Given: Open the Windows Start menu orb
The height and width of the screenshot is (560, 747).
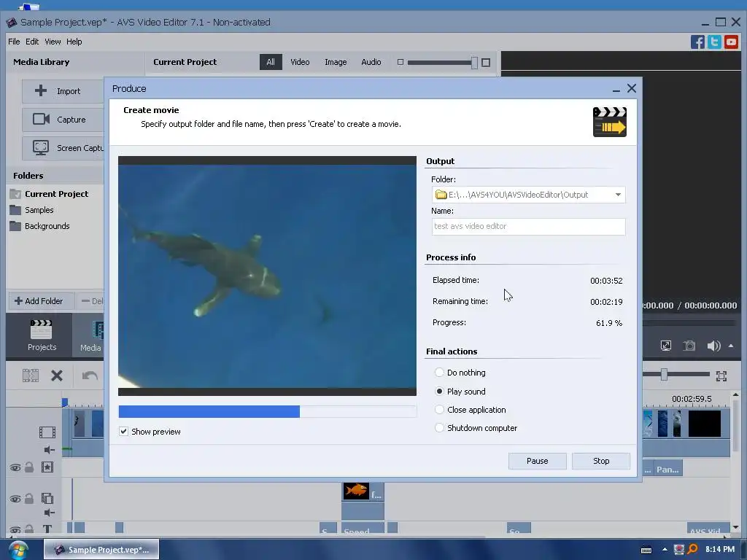Looking at the screenshot, I should coord(18,550).
